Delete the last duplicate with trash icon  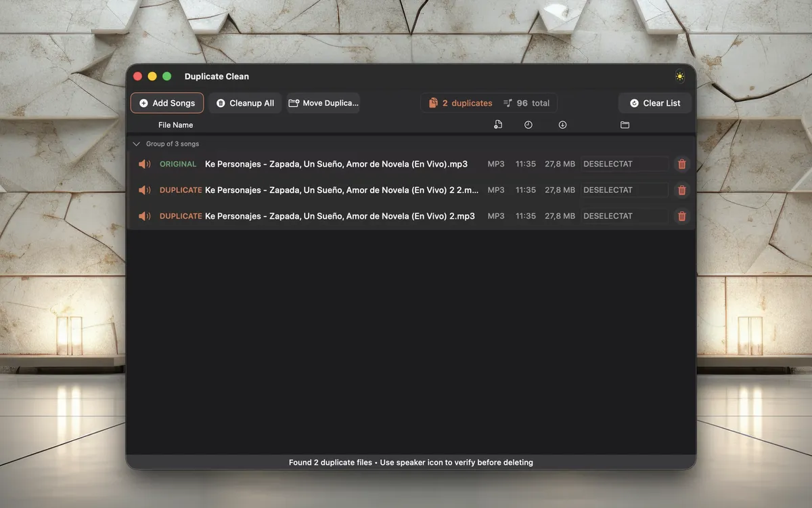coord(681,216)
